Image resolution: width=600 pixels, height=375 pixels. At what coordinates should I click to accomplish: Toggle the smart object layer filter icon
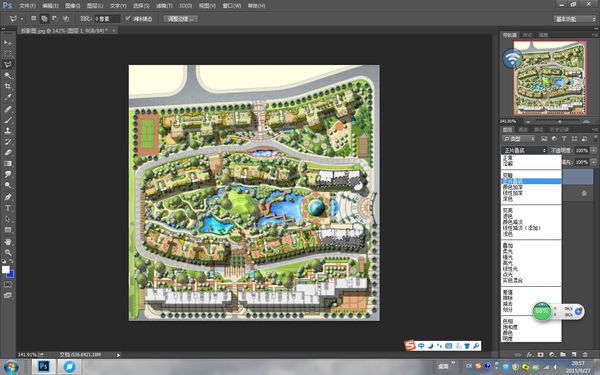[x=584, y=139]
